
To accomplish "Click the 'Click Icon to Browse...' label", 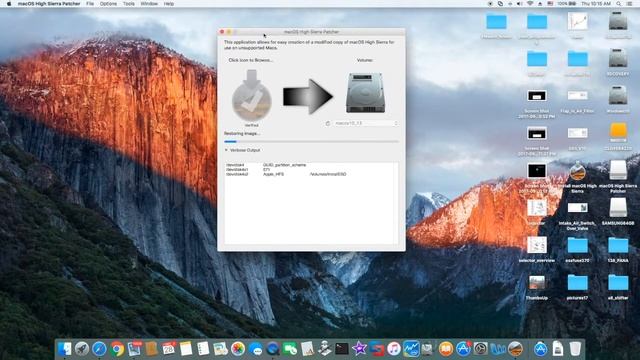I will [251, 60].
